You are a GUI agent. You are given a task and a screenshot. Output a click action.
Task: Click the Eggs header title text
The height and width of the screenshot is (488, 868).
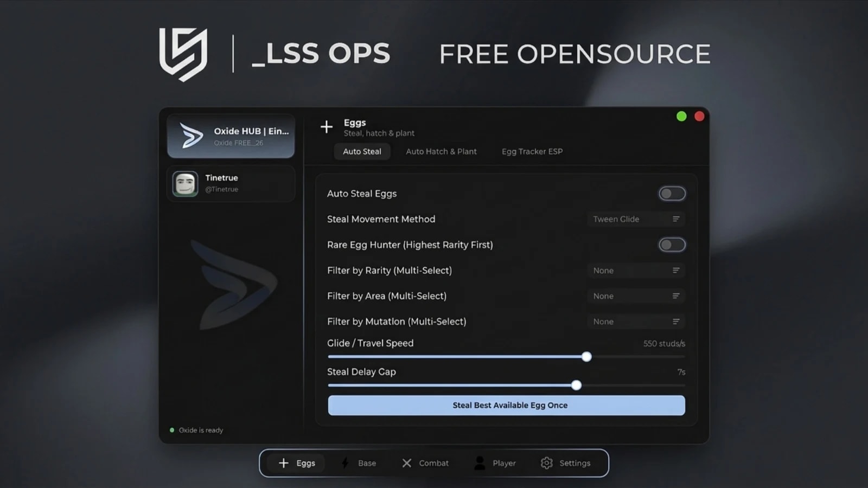(x=355, y=123)
